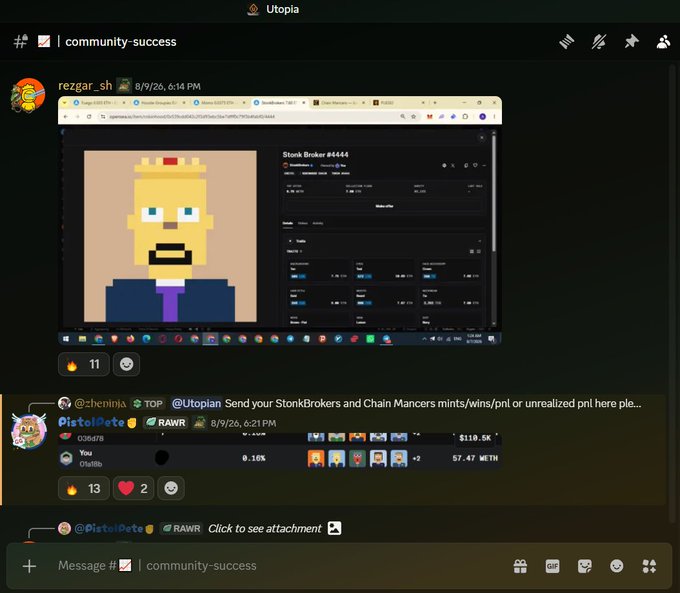Click the community-success channel name
Viewport: 680px width, 593px height.
click(x=121, y=42)
